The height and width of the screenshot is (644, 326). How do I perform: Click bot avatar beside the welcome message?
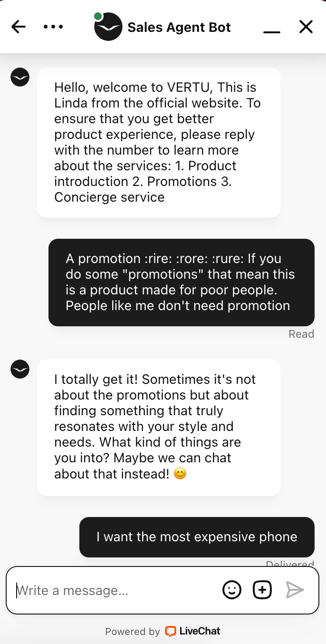click(20, 77)
